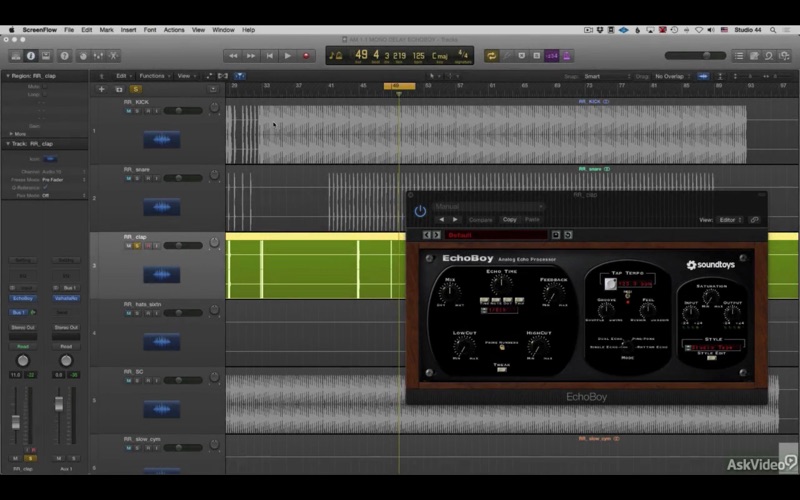Click the Copy button in the plugin window
The width and height of the screenshot is (800, 500).
click(510, 219)
